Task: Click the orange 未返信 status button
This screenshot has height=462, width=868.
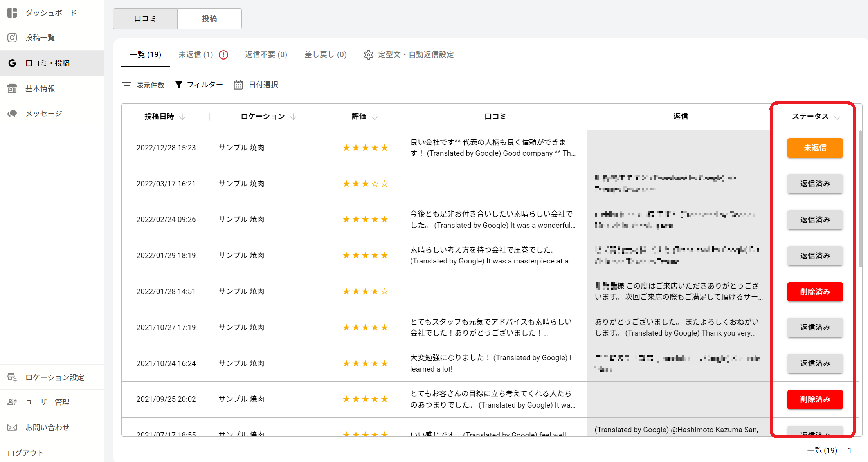Action: pos(815,148)
